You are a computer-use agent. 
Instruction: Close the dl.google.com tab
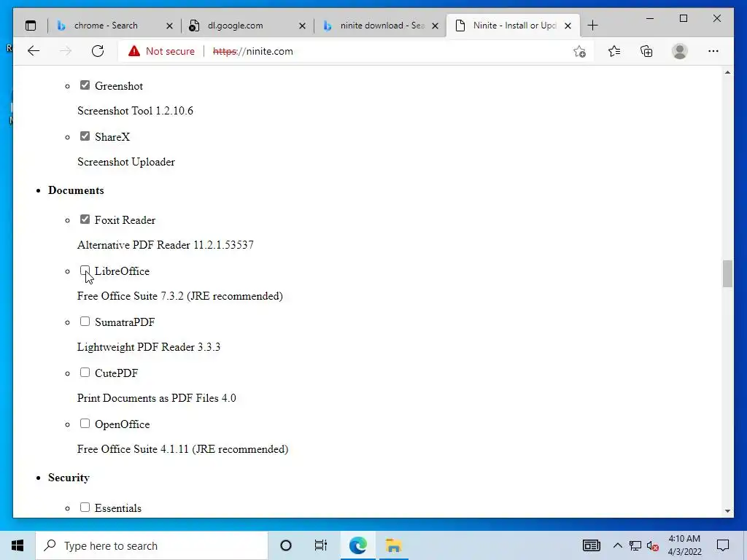[302, 26]
